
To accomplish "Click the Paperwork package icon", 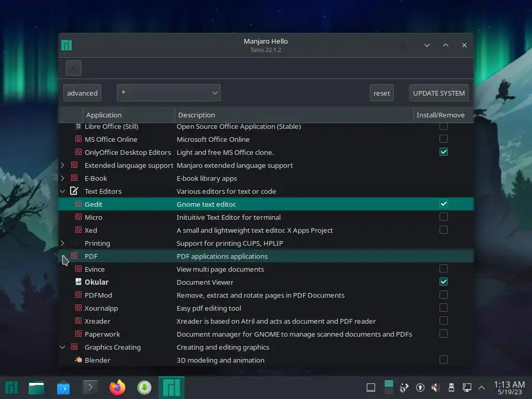I will (78, 334).
